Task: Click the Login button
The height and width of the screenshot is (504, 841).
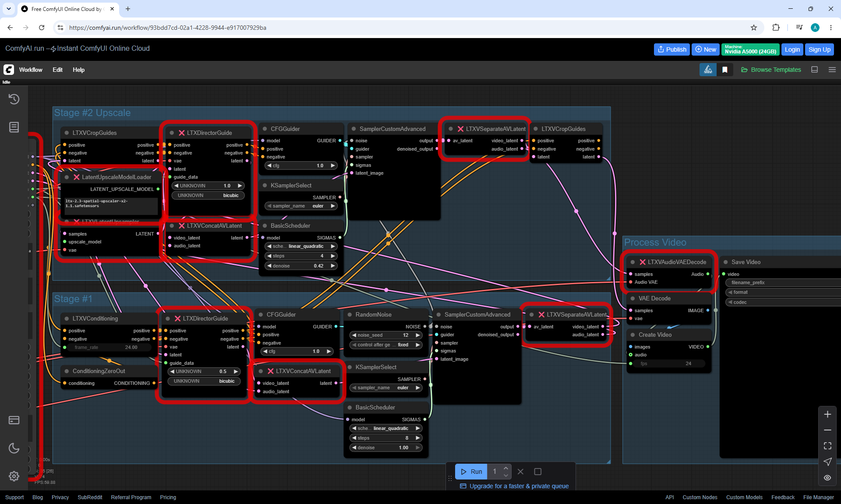Action: pos(792,49)
